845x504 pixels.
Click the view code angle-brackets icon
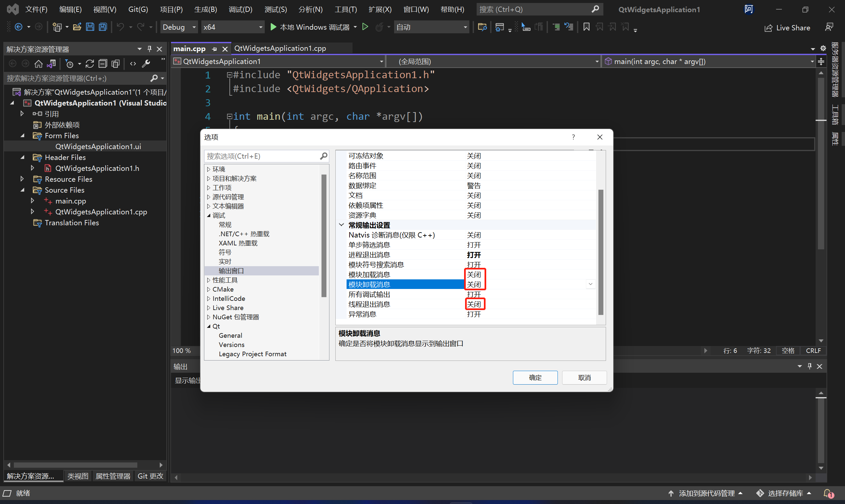(x=133, y=64)
